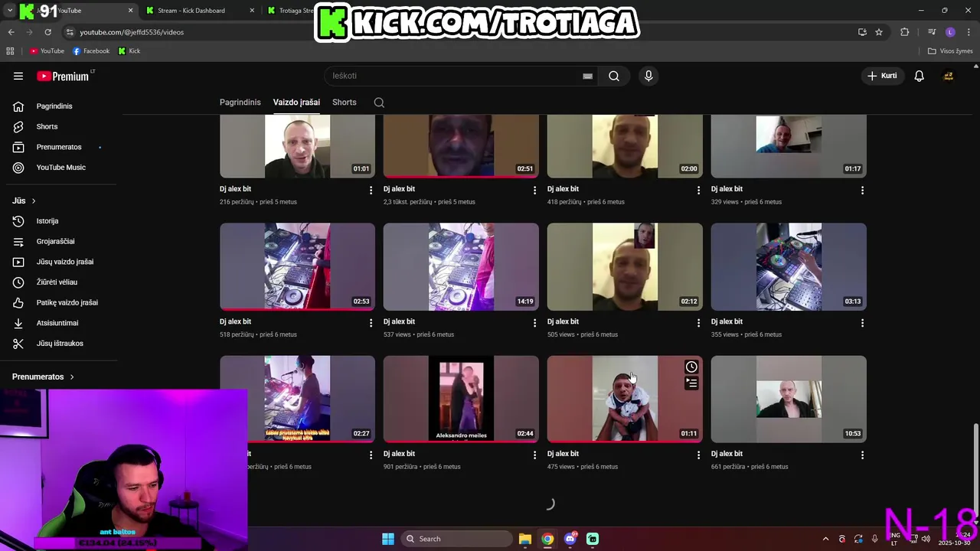Viewport: 980px width, 551px height.
Task: Bookmark this page with star icon
Action: (879, 32)
